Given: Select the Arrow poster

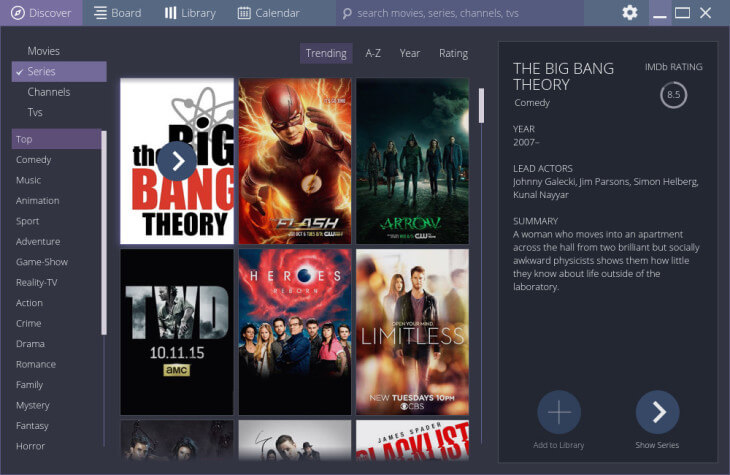Looking at the screenshot, I should click(412, 161).
